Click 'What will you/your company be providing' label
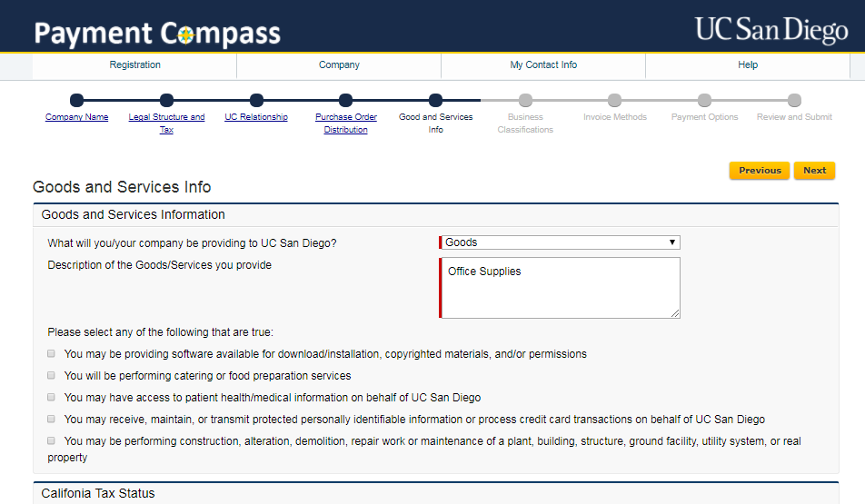The width and height of the screenshot is (865, 504). pos(192,243)
